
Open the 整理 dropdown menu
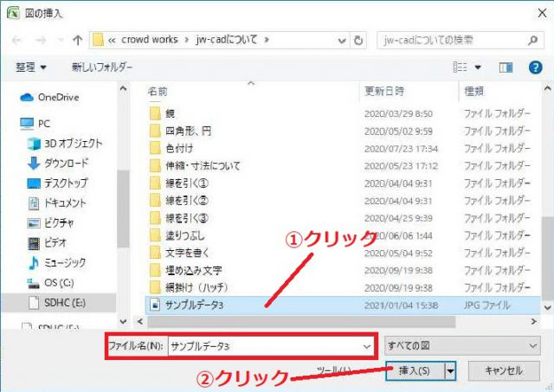coord(31,67)
